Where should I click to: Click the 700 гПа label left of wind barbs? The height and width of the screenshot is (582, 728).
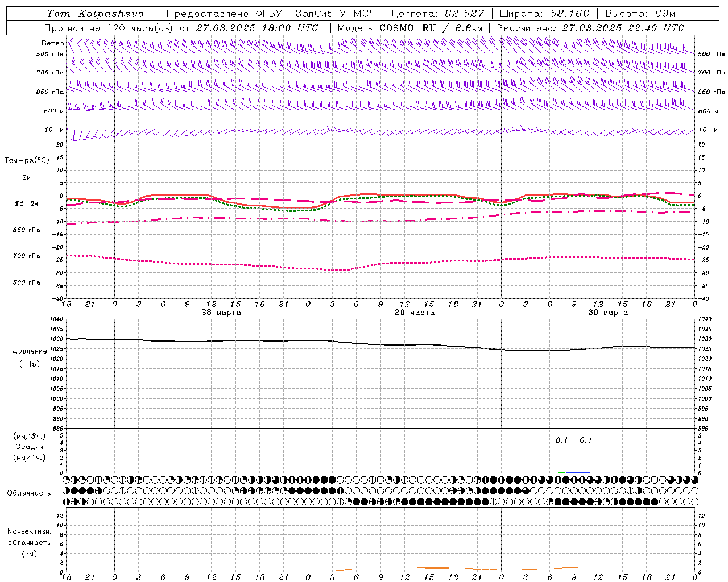click(x=50, y=73)
